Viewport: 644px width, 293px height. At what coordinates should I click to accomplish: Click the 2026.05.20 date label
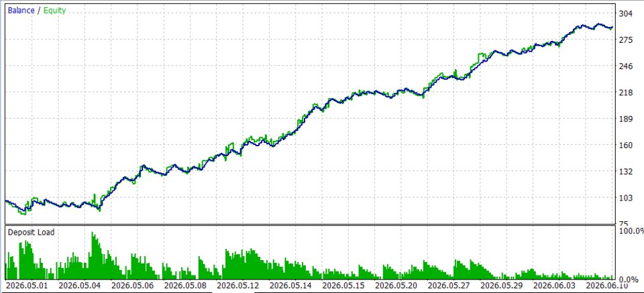click(396, 285)
